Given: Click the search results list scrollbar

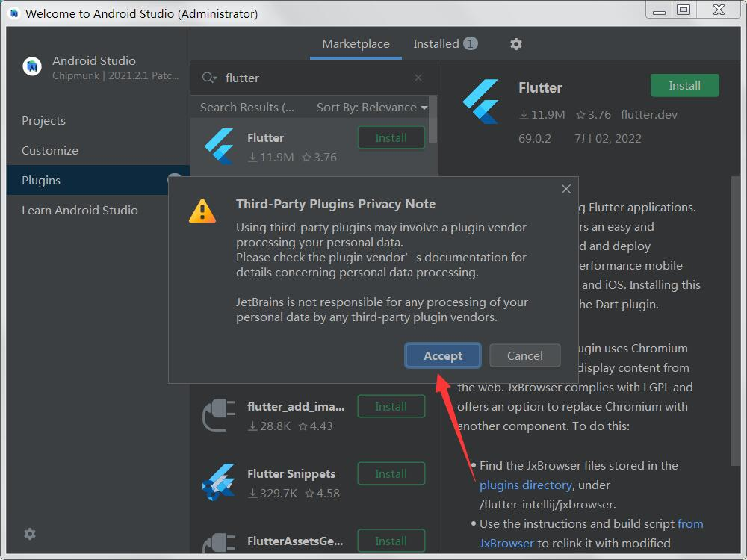Looking at the screenshot, I should pos(433,119).
